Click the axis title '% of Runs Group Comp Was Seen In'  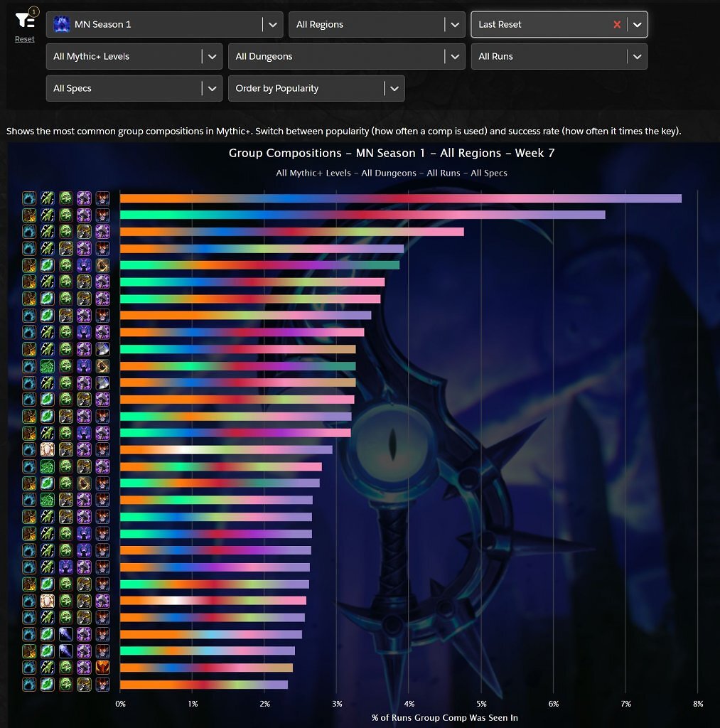(444, 717)
